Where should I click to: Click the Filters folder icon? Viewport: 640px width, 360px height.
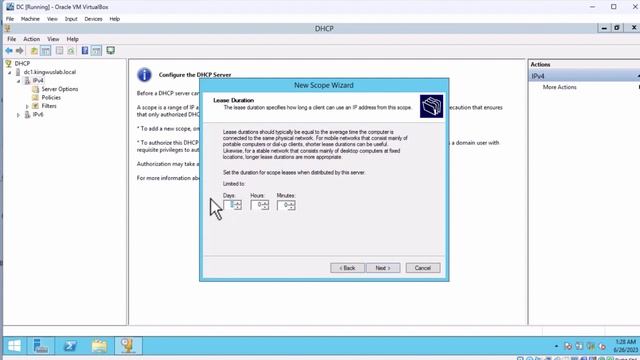36,106
